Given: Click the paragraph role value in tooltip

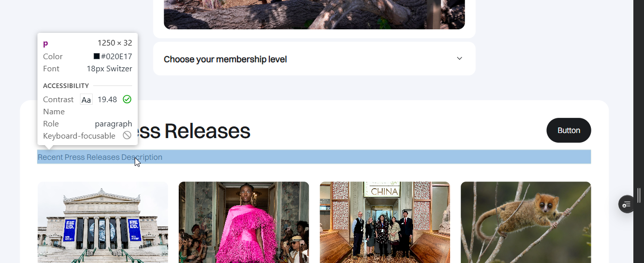Looking at the screenshot, I should 113,123.
